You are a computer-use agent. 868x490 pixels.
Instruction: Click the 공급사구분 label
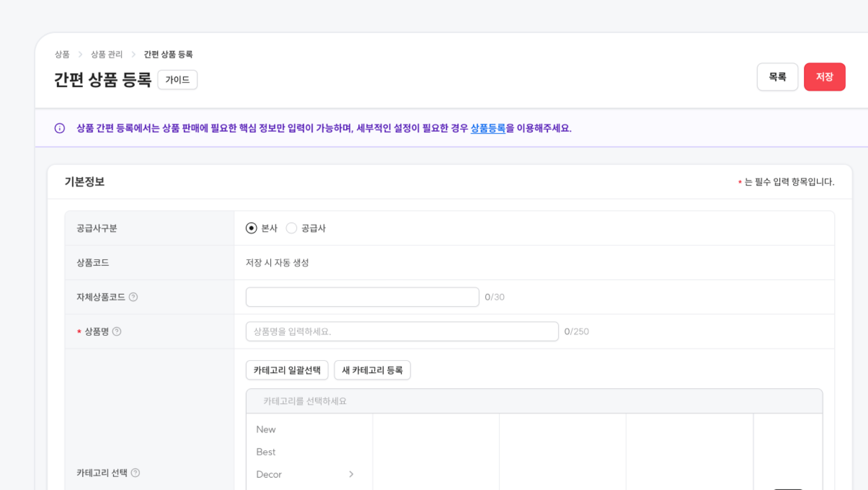pos(97,228)
